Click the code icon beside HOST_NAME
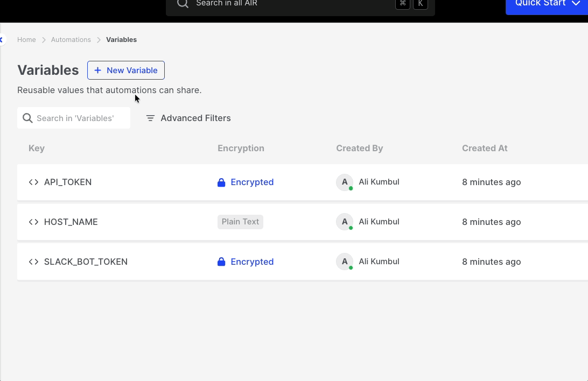 [x=34, y=222]
